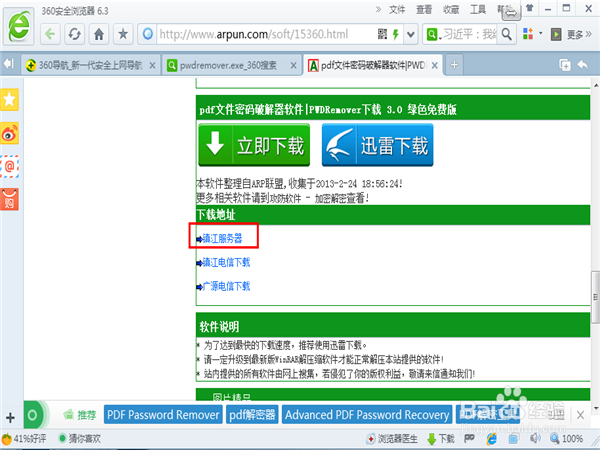Bookmark the page with the star toolbar icon

pyautogui.click(x=123, y=34)
